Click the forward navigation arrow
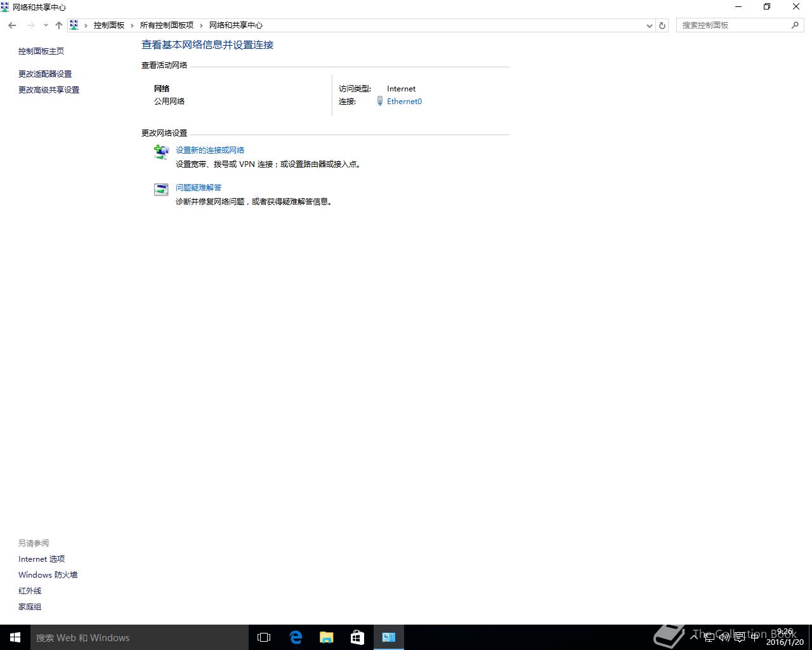The width and height of the screenshot is (812, 650). coord(30,25)
